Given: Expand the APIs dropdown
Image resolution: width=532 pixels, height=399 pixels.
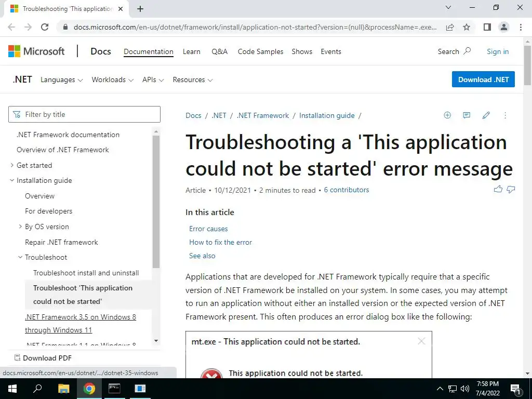Looking at the screenshot, I should coord(153,79).
